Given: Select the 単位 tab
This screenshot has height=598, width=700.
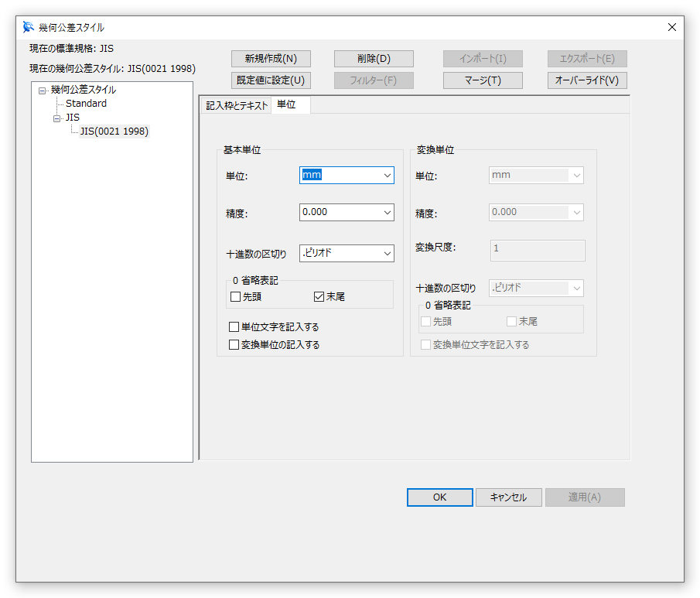Looking at the screenshot, I should (x=286, y=105).
